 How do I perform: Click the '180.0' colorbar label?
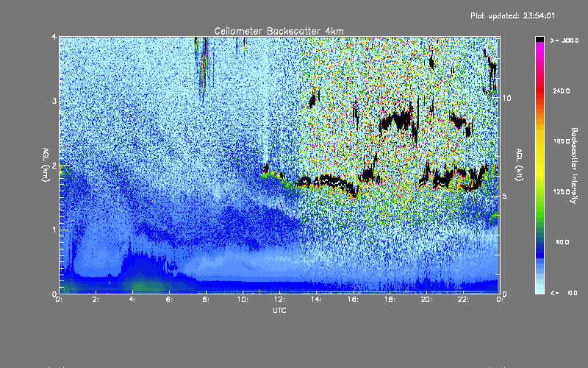coord(562,141)
